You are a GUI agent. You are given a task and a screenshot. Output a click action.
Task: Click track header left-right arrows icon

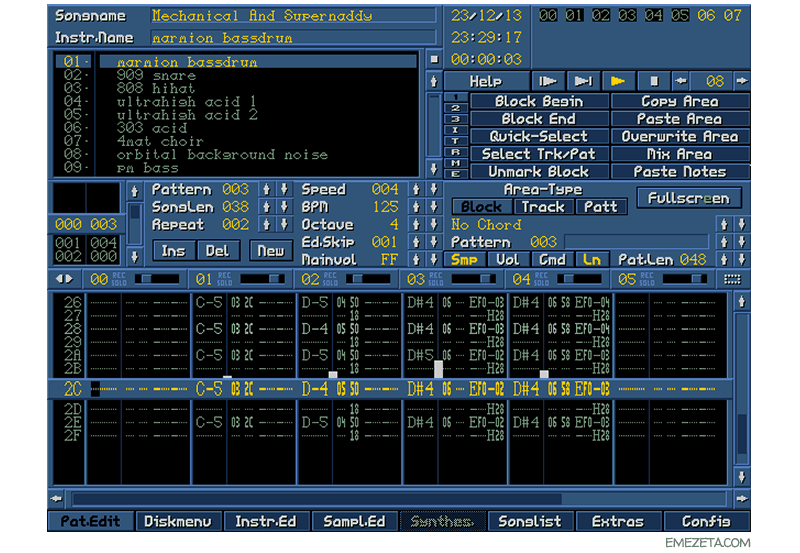(65, 279)
